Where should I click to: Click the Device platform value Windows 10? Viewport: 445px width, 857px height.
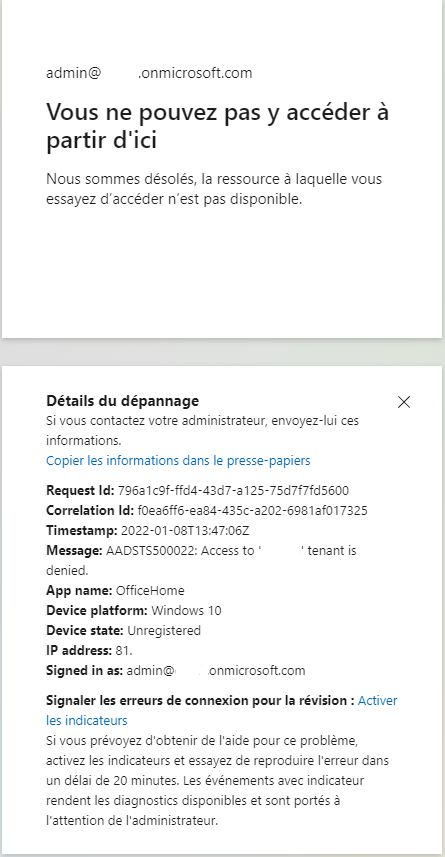click(186, 611)
